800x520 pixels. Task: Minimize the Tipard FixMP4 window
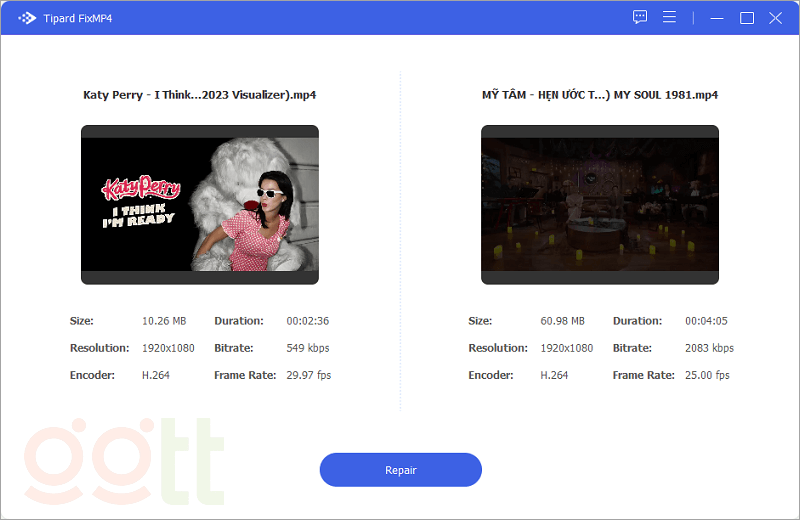pos(716,18)
